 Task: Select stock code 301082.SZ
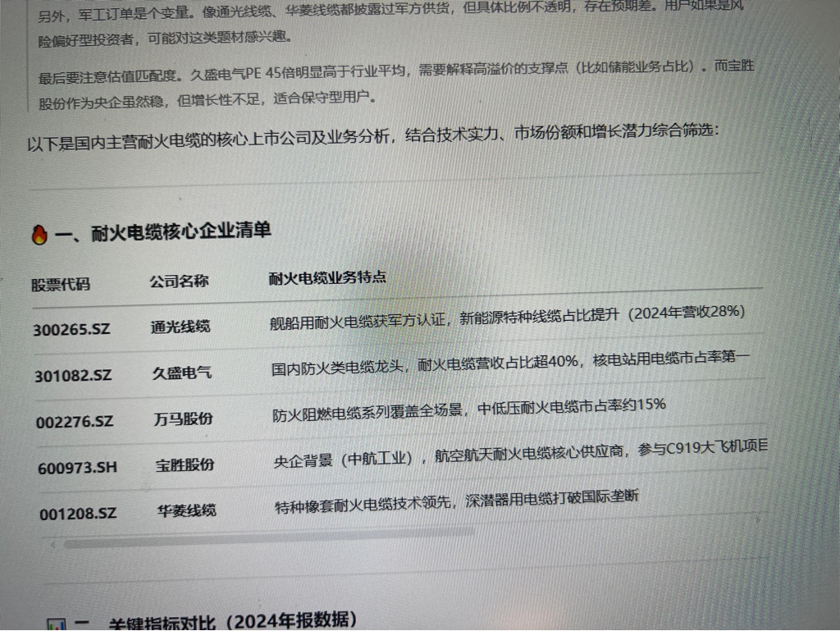[x=73, y=376]
